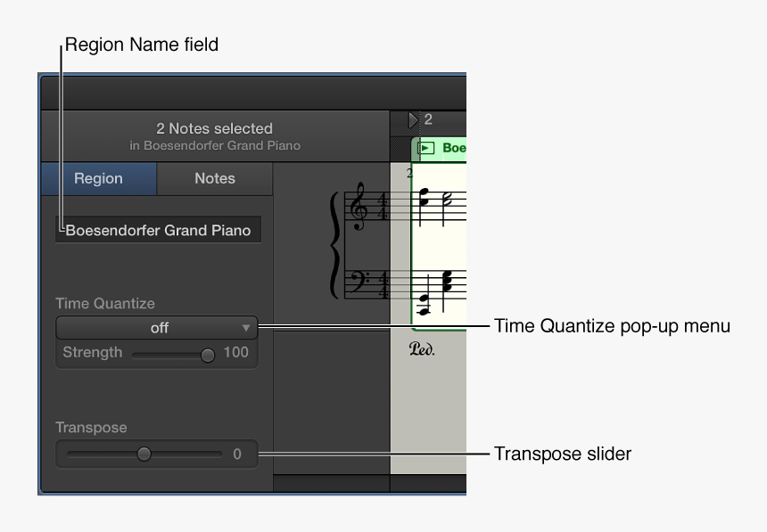This screenshot has height=532, width=767.
Task: Click the Transpose value 0
Action: (237, 454)
